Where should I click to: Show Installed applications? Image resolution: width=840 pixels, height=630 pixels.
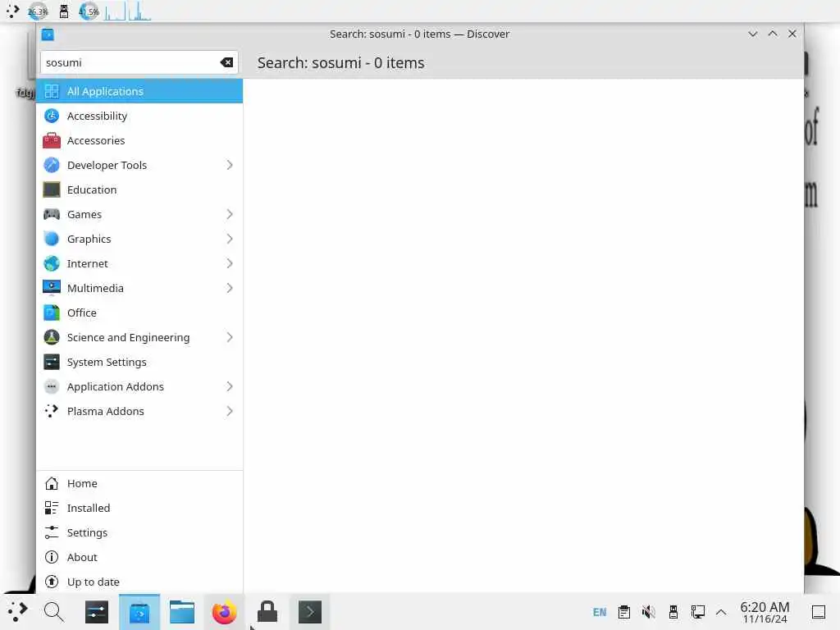(x=139, y=508)
